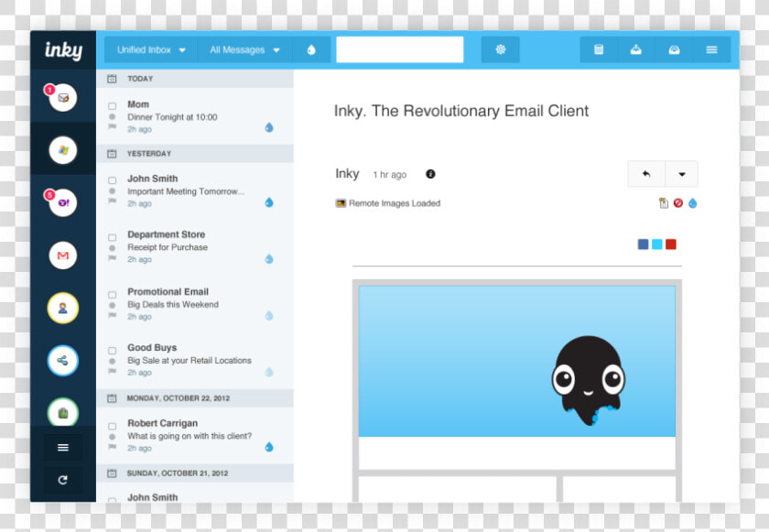The width and height of the screenshot is (769, 532).
Task: Open the social share icon with blue ring
Action: 63,361
